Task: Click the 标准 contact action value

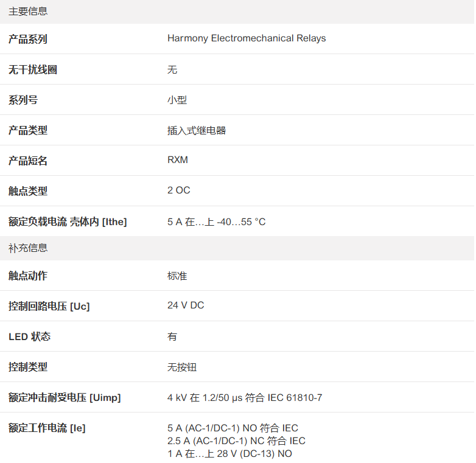Action: pyautogui.click(x=177, y=276)
